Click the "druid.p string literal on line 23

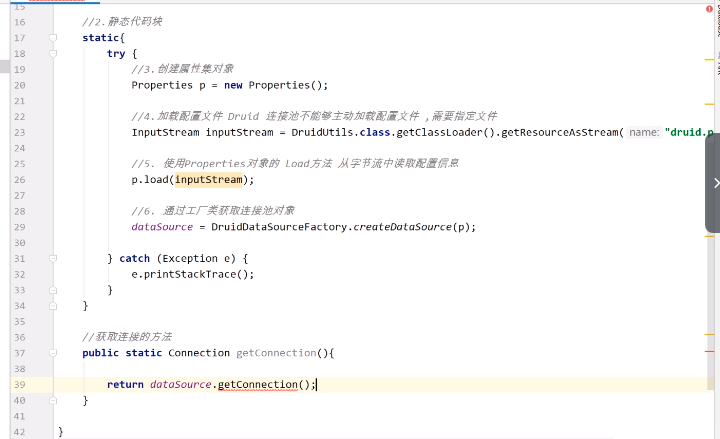(x=689, y=132)
